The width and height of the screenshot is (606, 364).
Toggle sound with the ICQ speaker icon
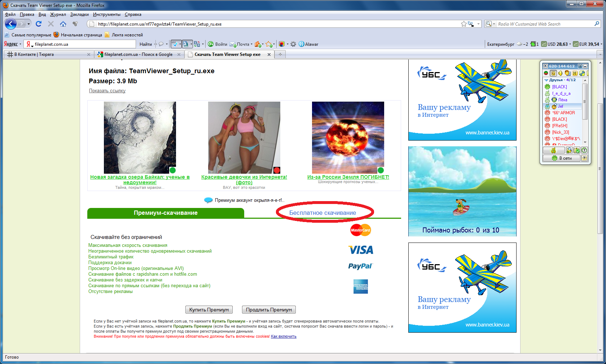[x=560, y=73]
